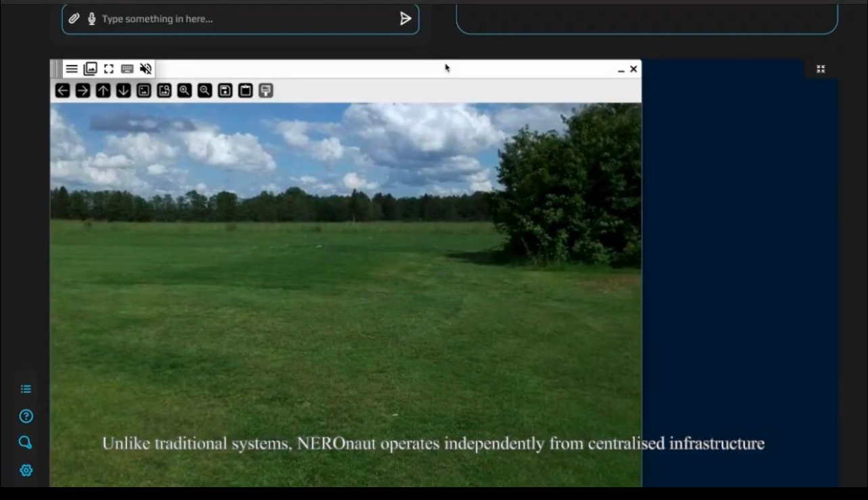The image size is (868, 500).
Task: Open the hamburger menu in viewer window
Action: [72, 69]
